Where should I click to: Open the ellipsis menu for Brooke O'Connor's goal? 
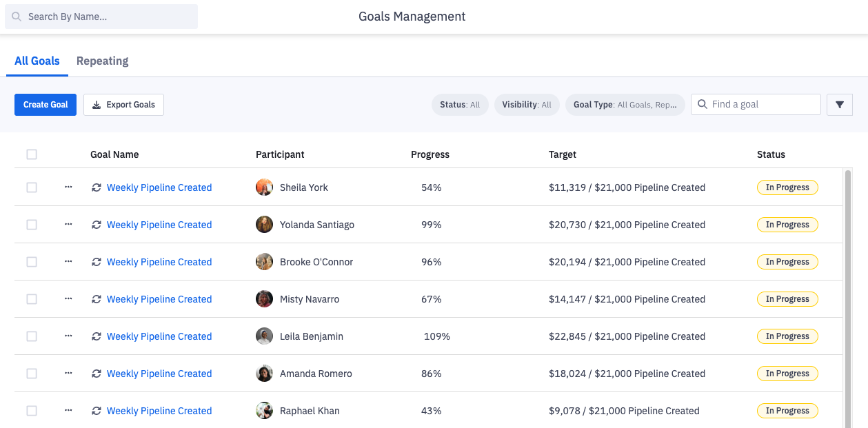point(68,261)
